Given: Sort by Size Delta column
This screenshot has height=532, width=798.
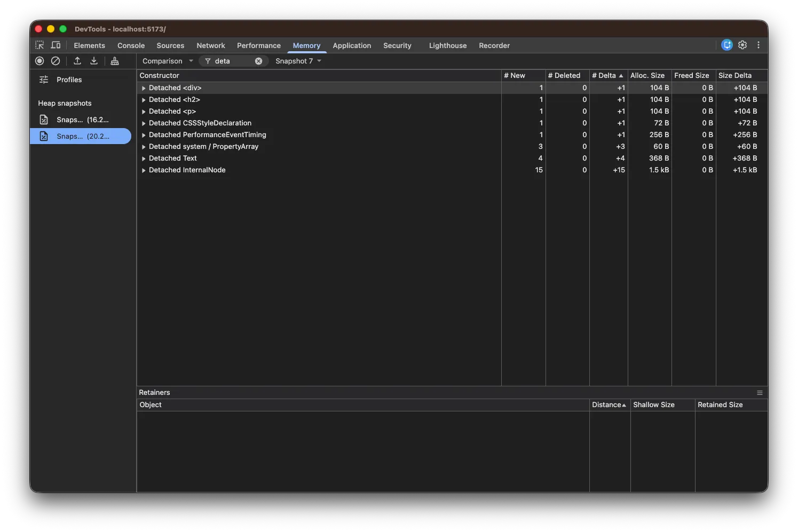Looking at the screenshot, I should click(742, 76).
